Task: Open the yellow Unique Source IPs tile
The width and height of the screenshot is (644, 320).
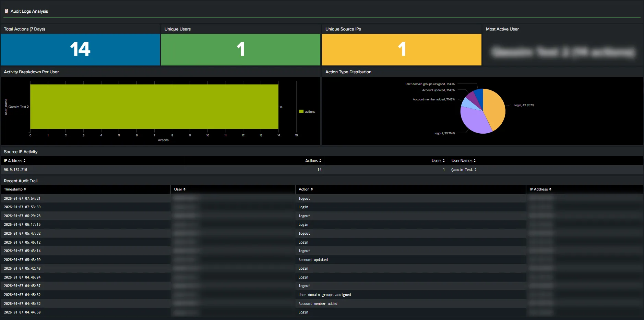Action: coord(402,49)
